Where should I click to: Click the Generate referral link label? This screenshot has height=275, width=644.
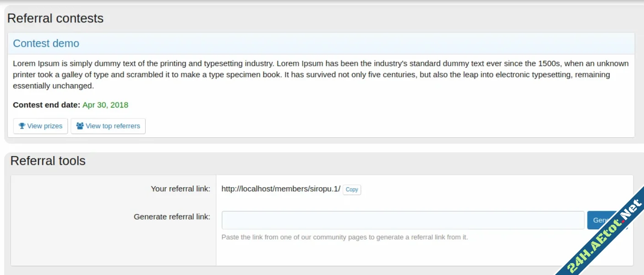(172, 217)
